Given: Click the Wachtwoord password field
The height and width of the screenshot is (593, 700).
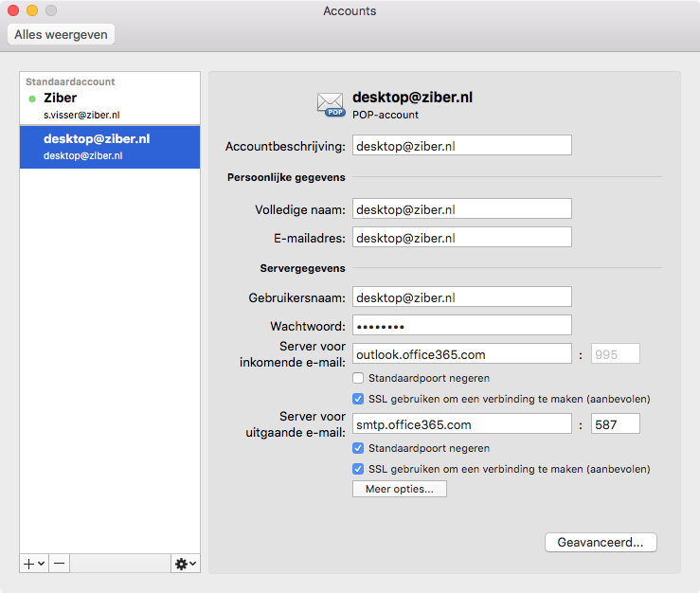Looking at the screenshot, I should [x=462, y=325].
